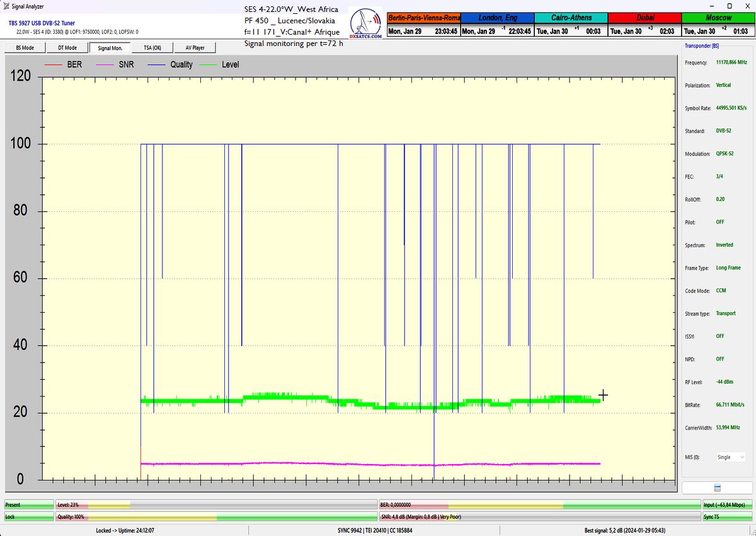Click the red BER legend line

[53, 65]
